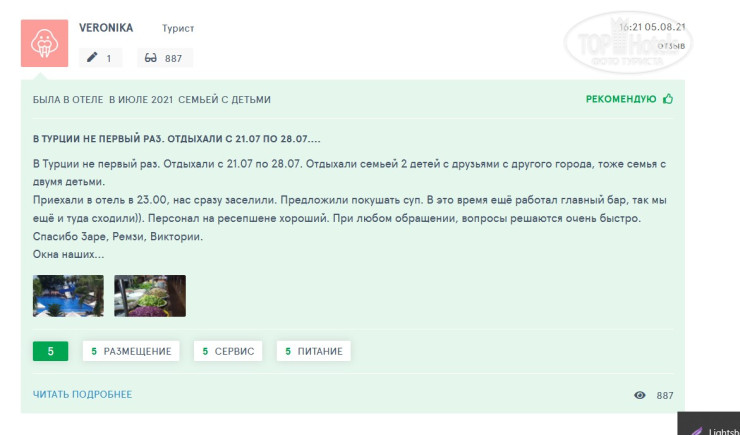The image size is (740, 435).
Task: Click the pencil reviews-count icon
Action: 93,58
